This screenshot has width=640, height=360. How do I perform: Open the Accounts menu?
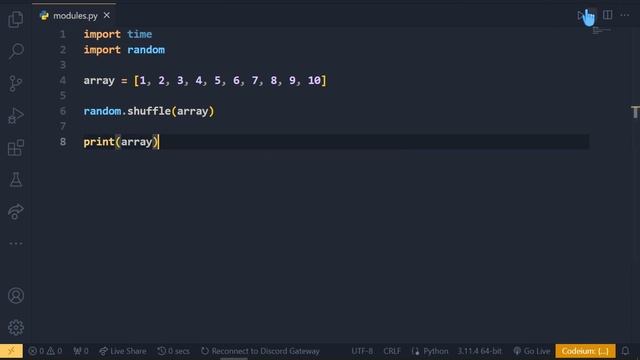pyautogui.click(x=16, y=296)
